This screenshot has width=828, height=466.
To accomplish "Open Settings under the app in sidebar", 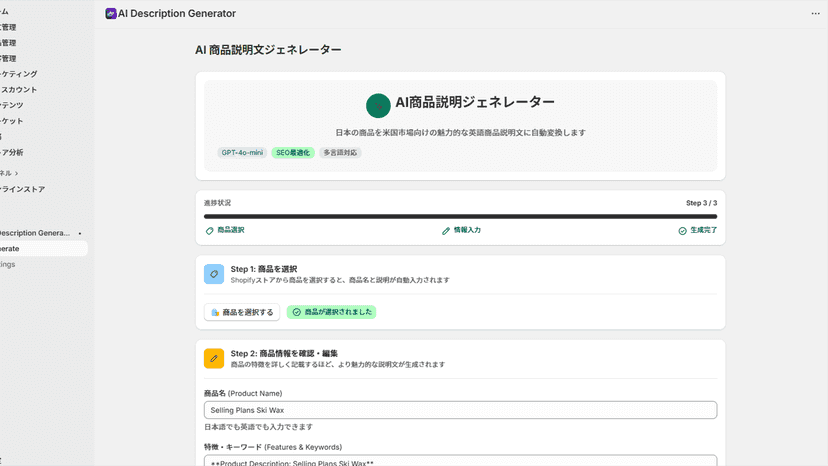I will 8,265.
